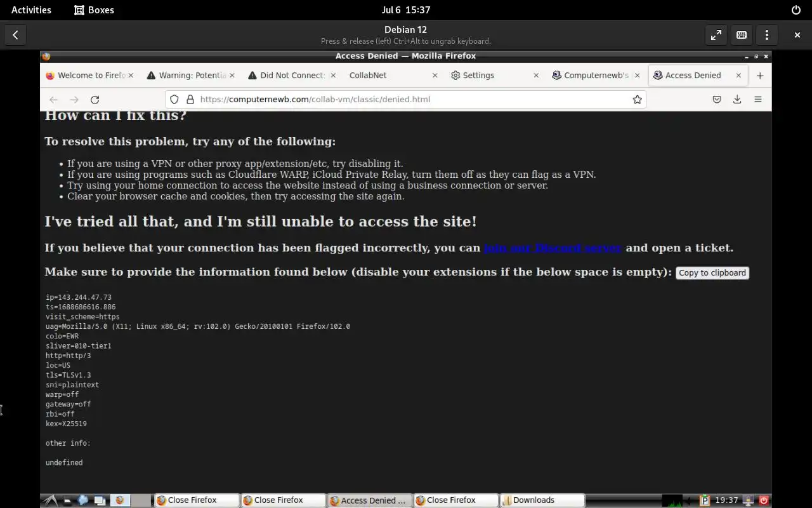Click the tls=TLSv1.3 line

click(x=69, y=375)
